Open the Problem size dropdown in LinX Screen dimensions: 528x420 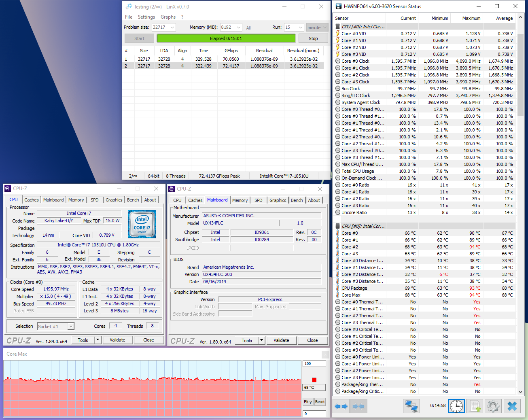[x=172, y=28]
